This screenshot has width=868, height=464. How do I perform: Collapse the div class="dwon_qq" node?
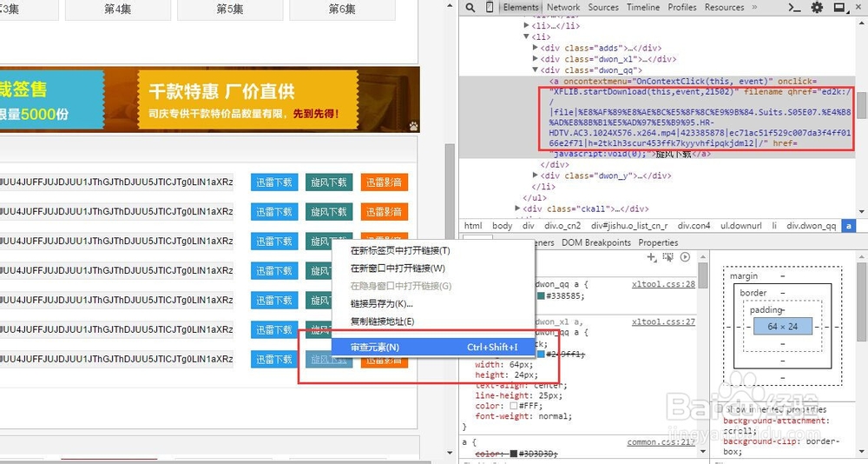(536, 70)
